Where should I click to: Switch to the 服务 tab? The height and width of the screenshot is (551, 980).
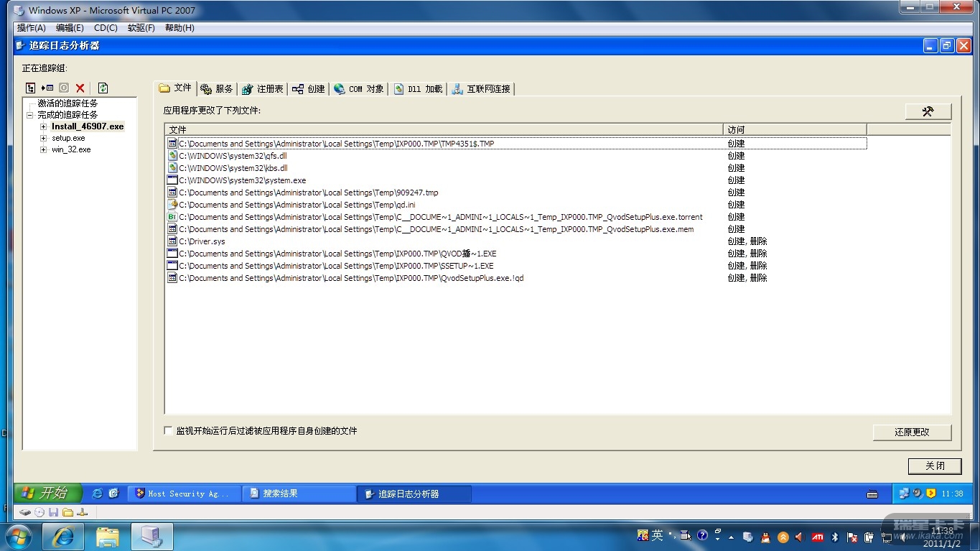(x=217, y=89)
